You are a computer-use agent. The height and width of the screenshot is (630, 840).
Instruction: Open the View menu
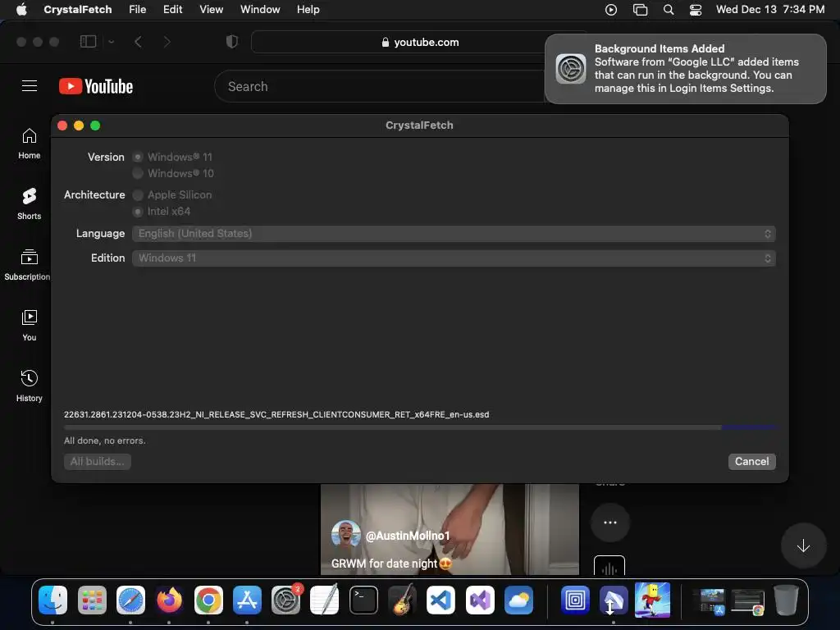pos(211,10)
